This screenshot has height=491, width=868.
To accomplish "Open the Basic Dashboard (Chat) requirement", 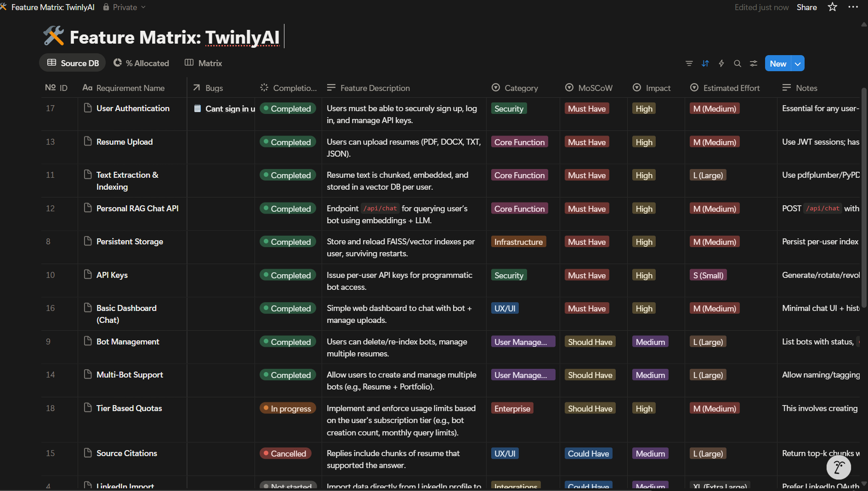I will click(x=126, y=314).
